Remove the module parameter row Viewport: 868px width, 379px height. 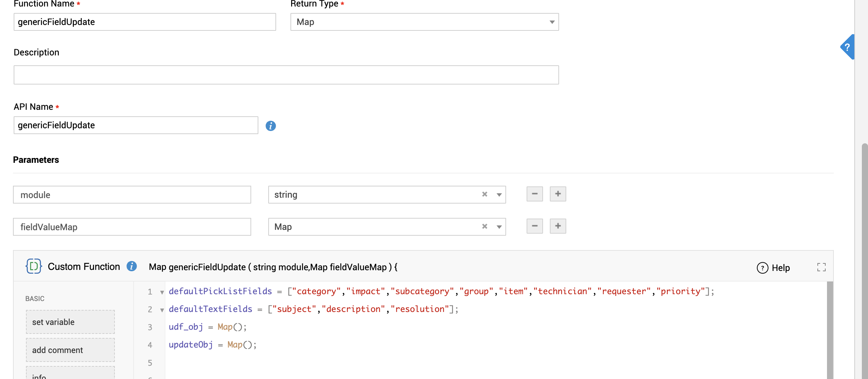point(534,194)
